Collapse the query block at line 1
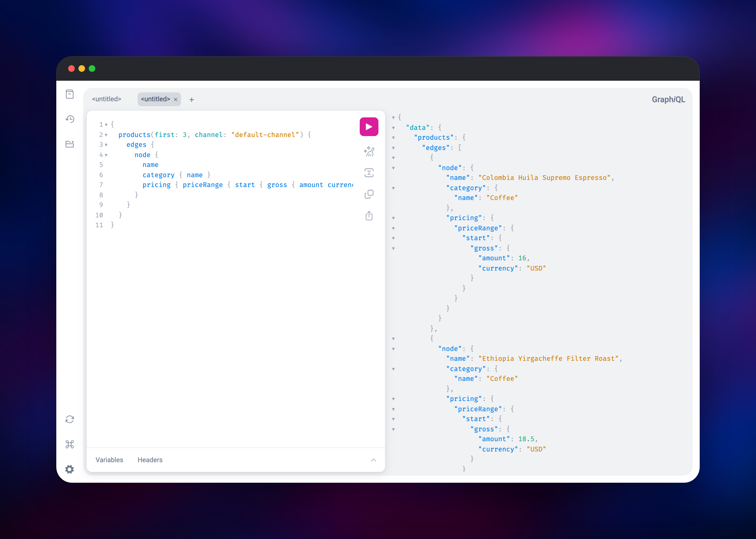Image resolution: width=756 pixels, height=539 pixels. [106, 125]
